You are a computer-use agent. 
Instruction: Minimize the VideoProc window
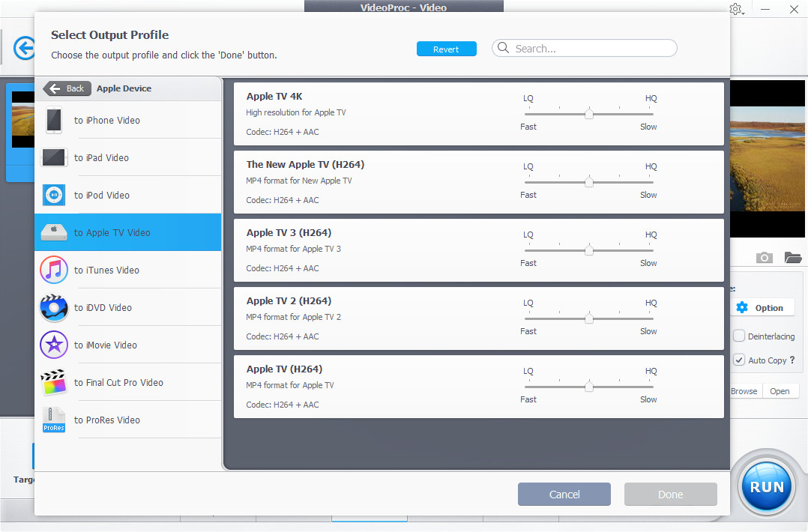[x=765, y=9]
